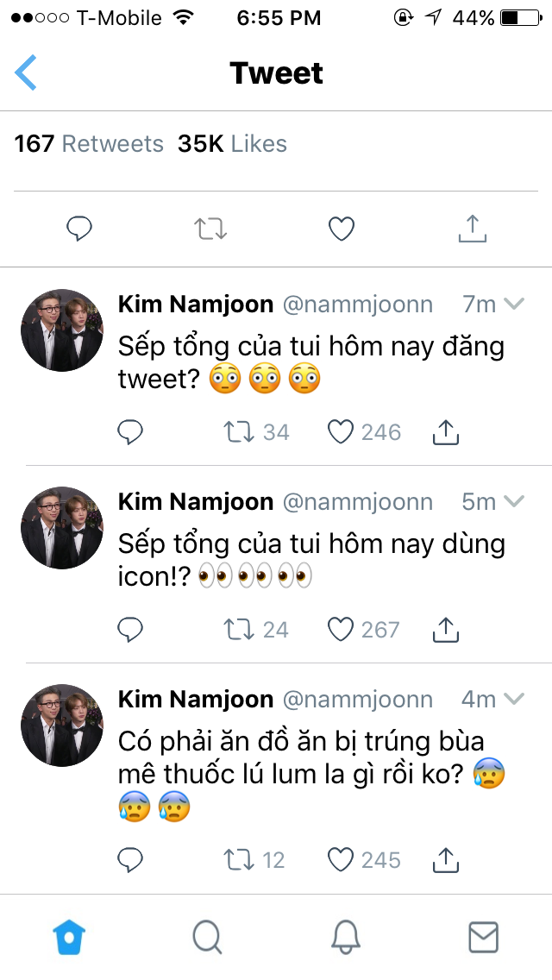Open options chevron on the 7m reply
Viewport: 552px width, 980px height.
(x=514, y=304)
